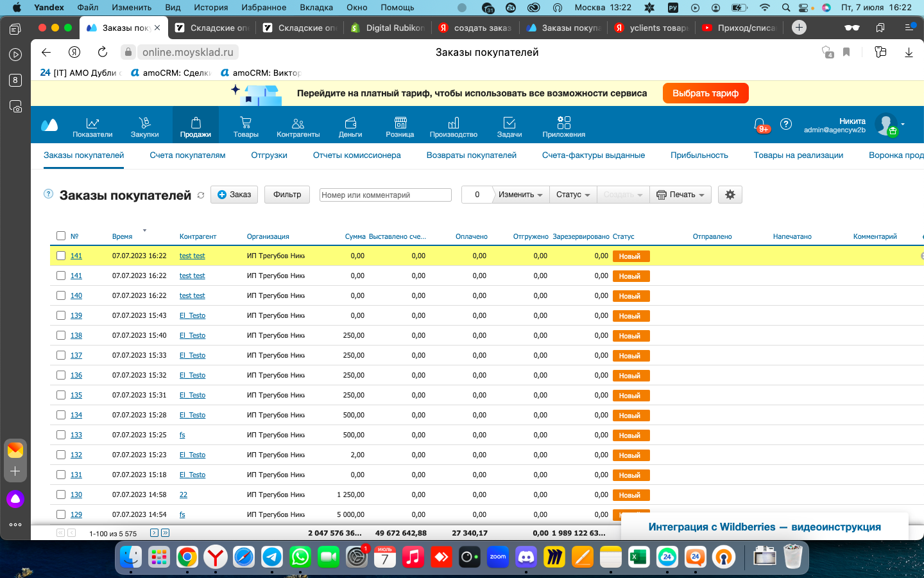Open the Никита user account menu
The image size is (924, 578).
click(x=855, y=125)
